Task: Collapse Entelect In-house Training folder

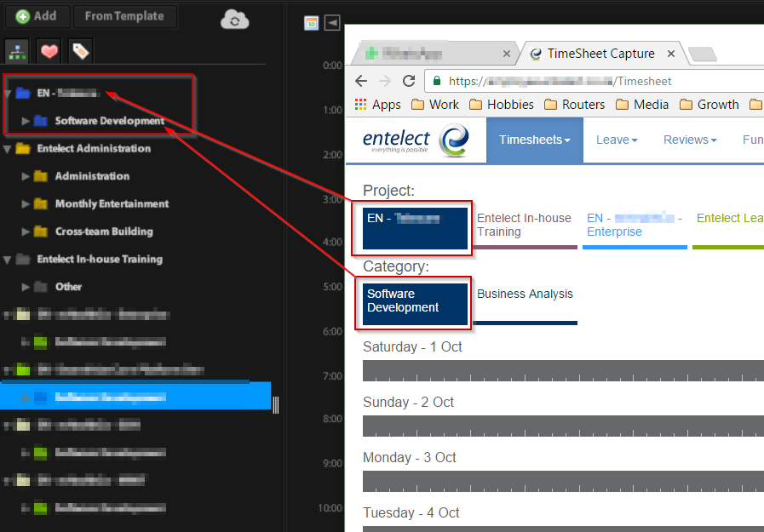Action: point(8,260)
